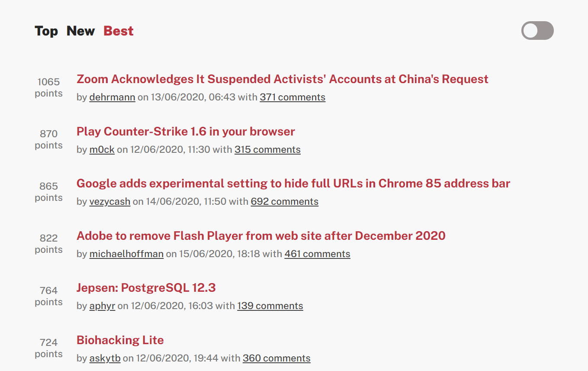Open the Chrome 85 address bar story

tap(293, 184)
